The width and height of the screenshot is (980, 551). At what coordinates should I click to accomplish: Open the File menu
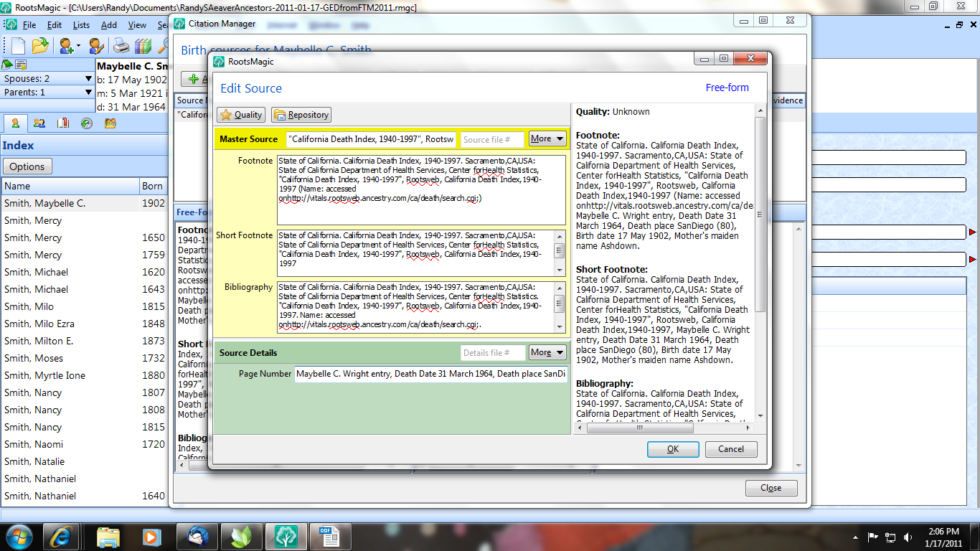point(29,25)
